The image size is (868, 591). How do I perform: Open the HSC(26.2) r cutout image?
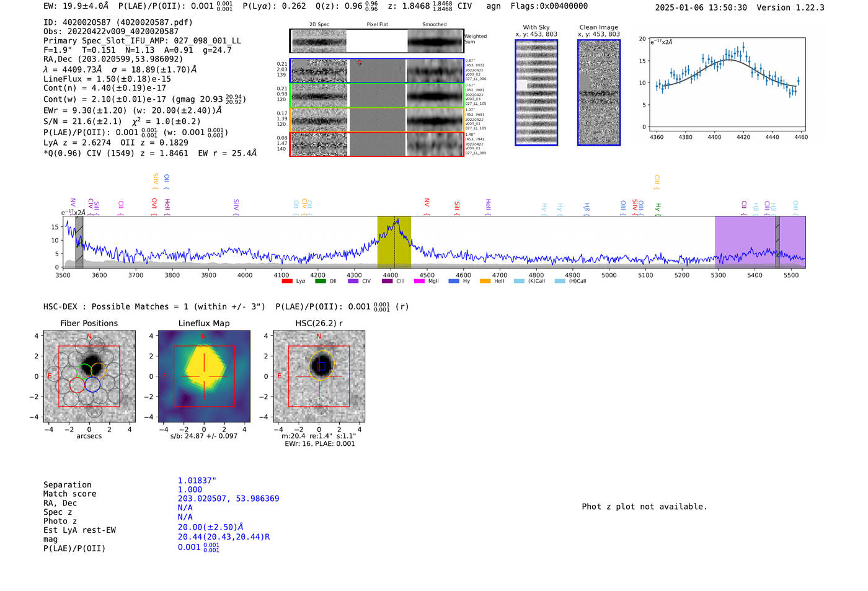[x=319, y=376]
